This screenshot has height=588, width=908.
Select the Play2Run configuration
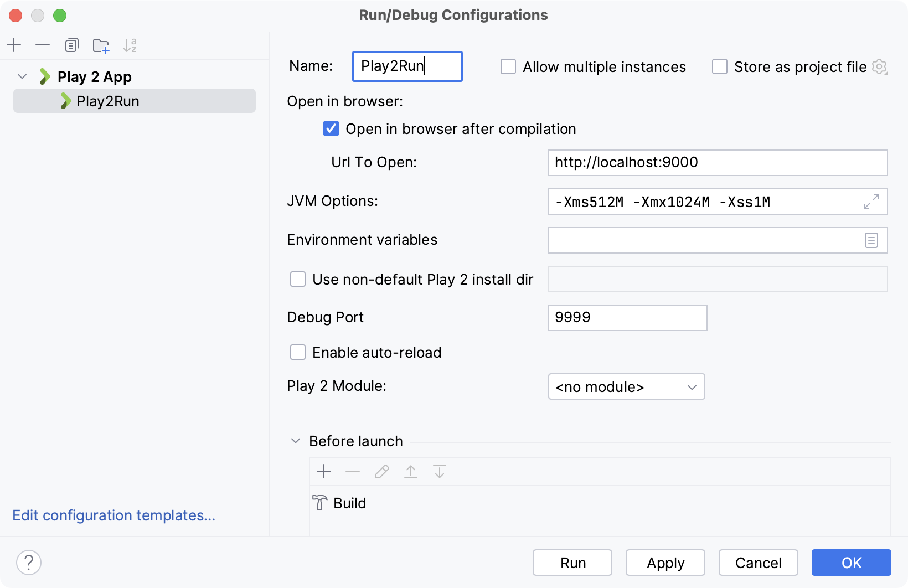[108, 101]
